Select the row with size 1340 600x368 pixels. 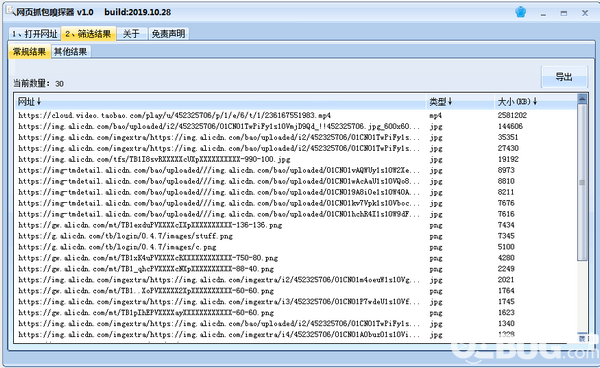(295, 324)
